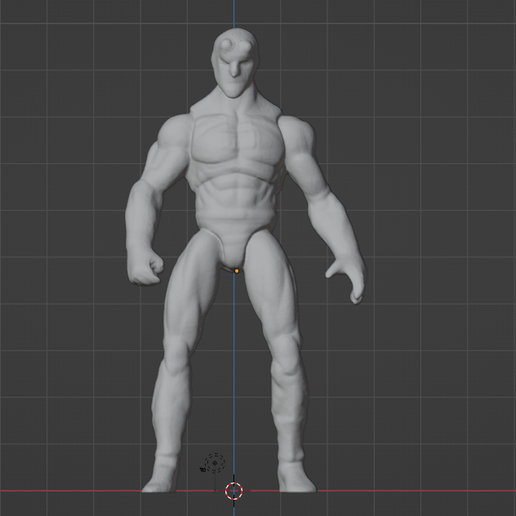
Task: Click the orange origin dot of the figure
Action: coord(237,271)
